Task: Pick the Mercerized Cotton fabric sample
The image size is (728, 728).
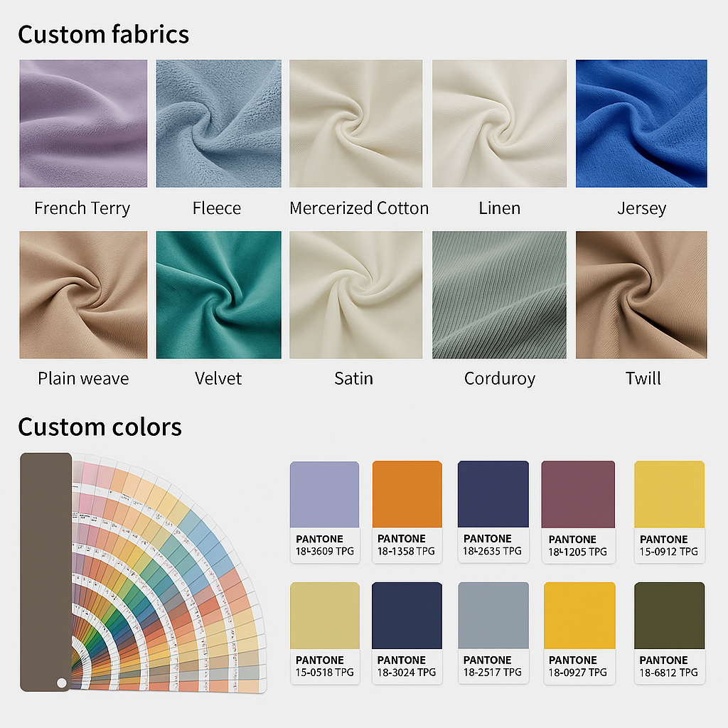Action: click(x=356, y=124)
